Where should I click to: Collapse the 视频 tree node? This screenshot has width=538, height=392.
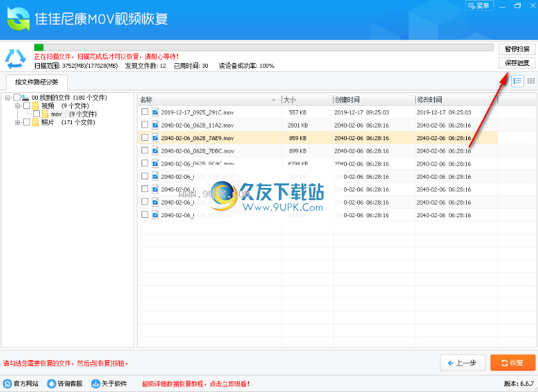point(17,106)
